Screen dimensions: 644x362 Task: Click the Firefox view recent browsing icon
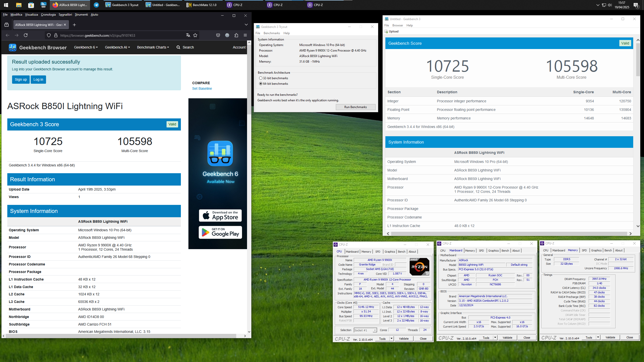pyautogui.click(x=7, y=25)
